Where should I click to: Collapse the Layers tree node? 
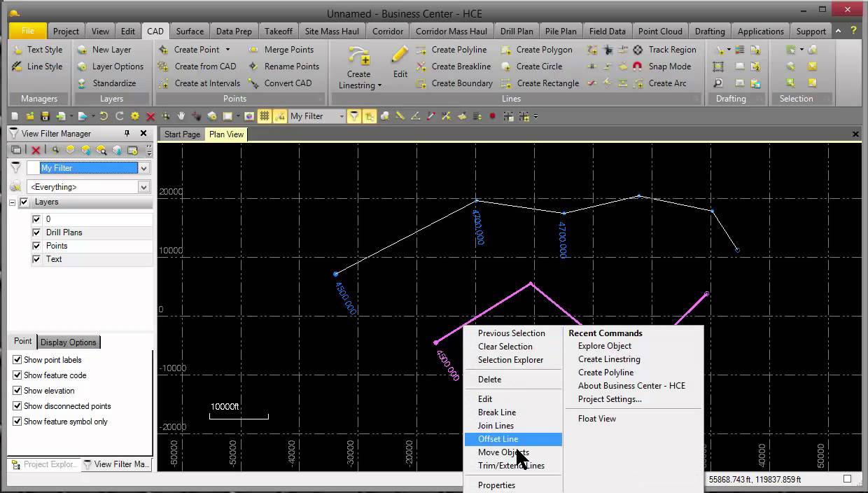pyautogui.click(x=13, y=202)
